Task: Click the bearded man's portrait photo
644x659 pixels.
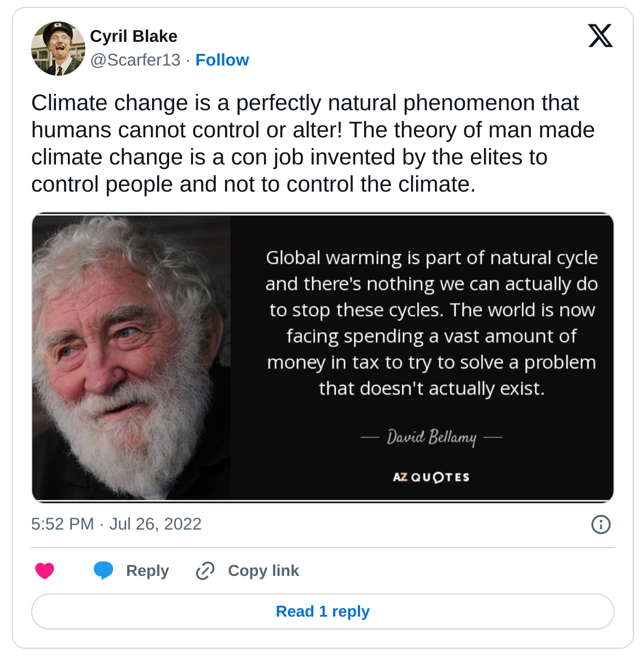Action: [x=131, y=358]
